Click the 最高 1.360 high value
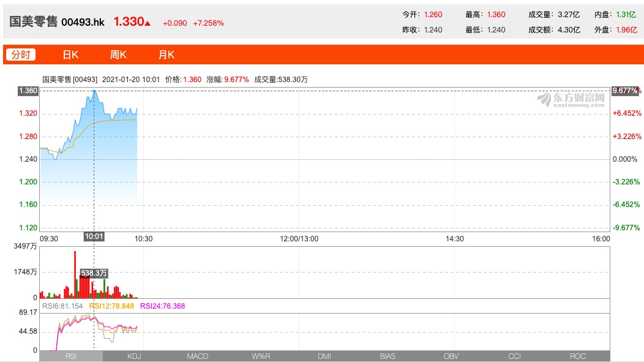This screenshot has height=362, width=644. pyautogui.click(x=485, y=14)
